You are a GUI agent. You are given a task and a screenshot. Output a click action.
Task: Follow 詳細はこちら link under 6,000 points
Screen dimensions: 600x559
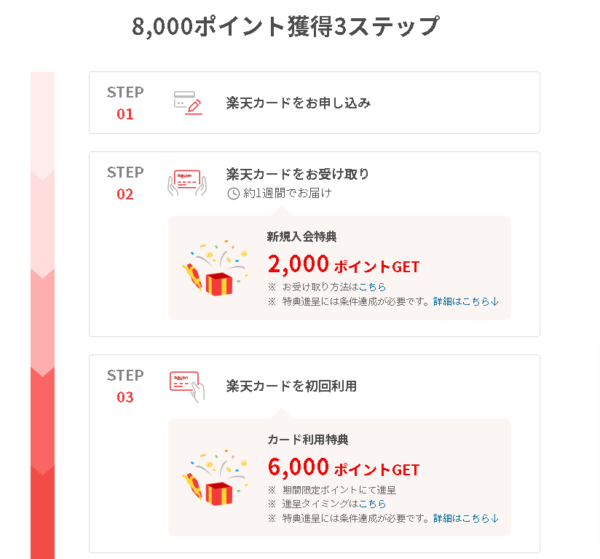[466, 518]
